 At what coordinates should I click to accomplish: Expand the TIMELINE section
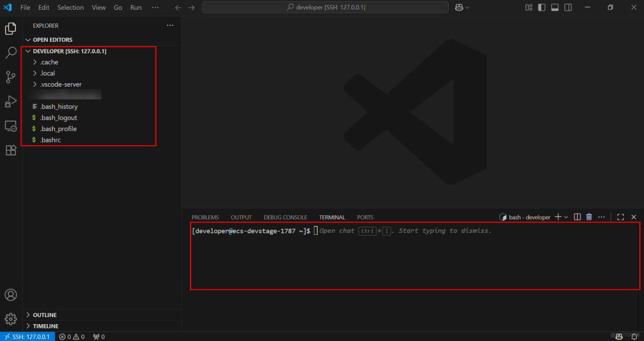[102, 326]
